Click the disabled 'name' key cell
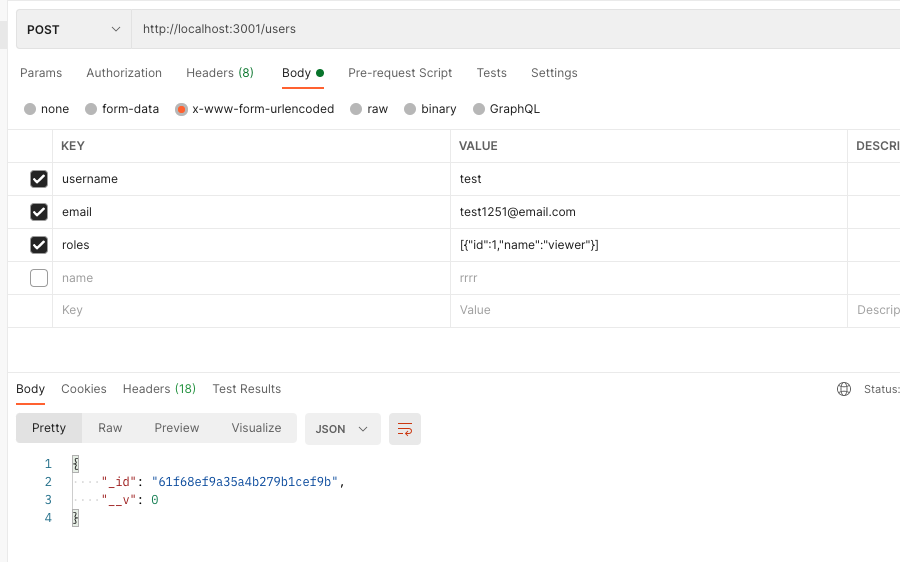The height and width of the screenshot is (562, 900). click(251, 278)
